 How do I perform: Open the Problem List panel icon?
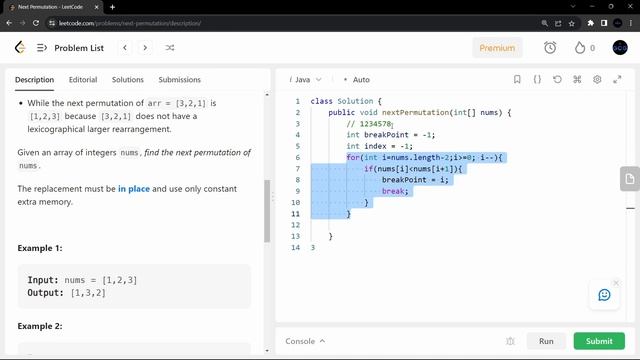click(42, 48)
